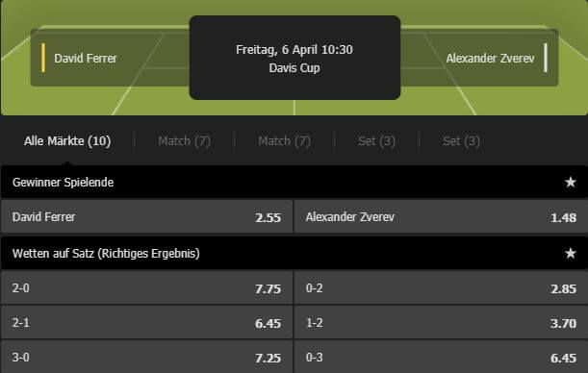Click the Davis Cup match date box
This screenshot has height=373, width=588.
coord(294,58)
